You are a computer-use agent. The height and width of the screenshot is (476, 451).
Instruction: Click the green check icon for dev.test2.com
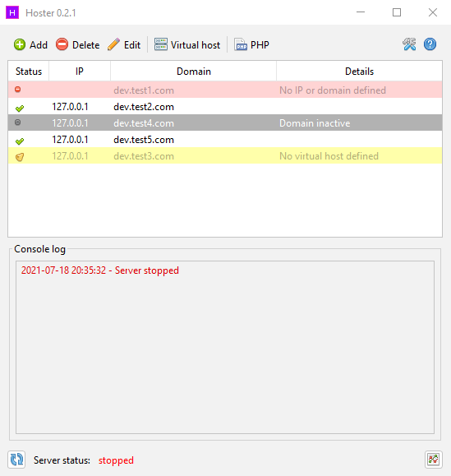tap(20, 108)
